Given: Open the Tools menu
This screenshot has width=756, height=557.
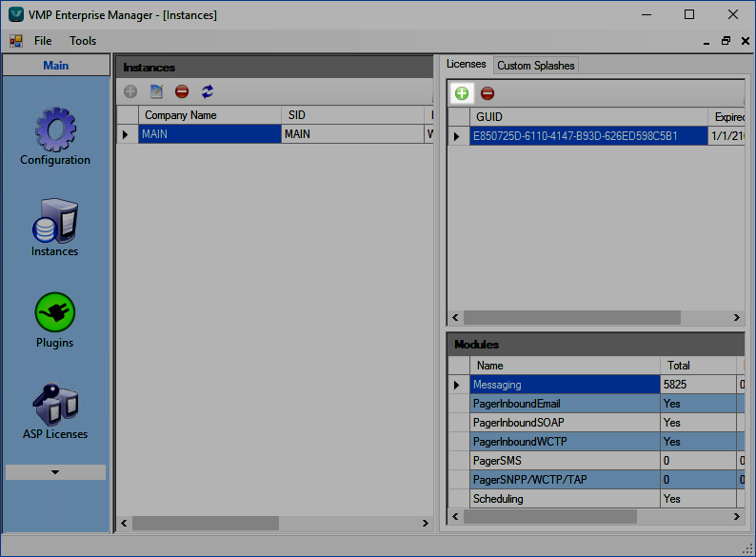Looking at the screenshot, I should [83, 41].
